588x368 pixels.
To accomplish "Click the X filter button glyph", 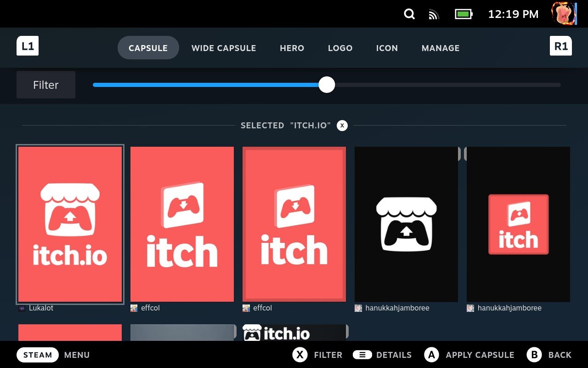I will pos(300,355).
